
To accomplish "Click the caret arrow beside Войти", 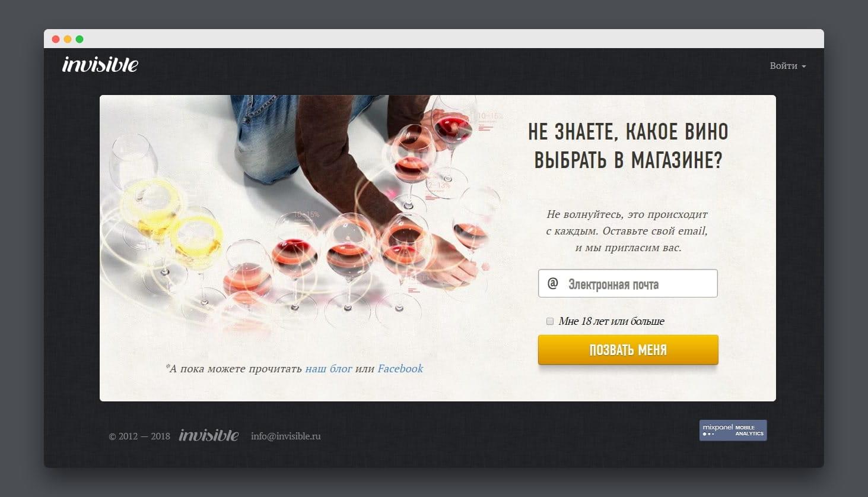I will click(x=803, y=67).
